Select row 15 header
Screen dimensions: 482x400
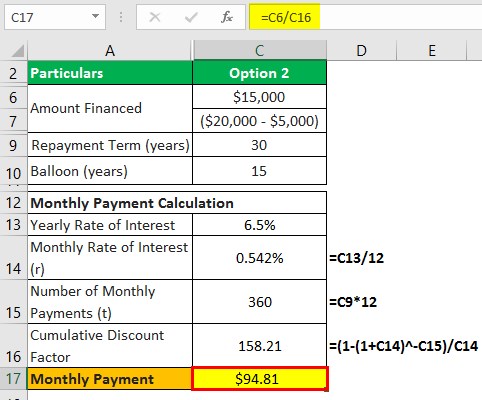(x=13, y=302)
